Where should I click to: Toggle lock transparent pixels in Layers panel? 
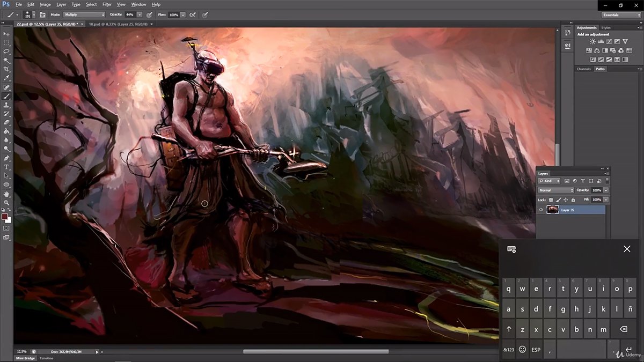pos(551,200)
